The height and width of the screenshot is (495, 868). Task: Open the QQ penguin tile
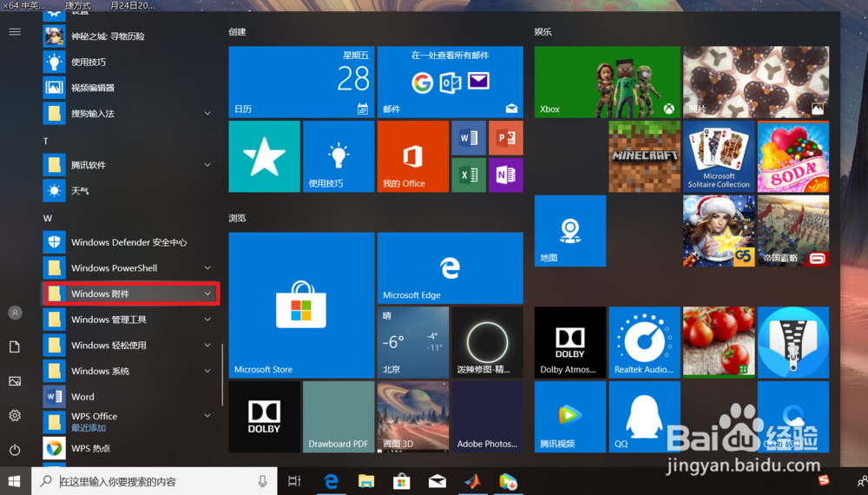pyautogui.click(x=644, y=416)
